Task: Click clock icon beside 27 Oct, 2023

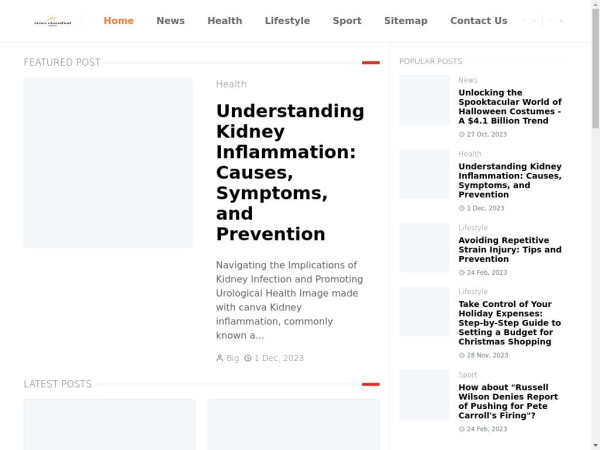Action: 462,134
